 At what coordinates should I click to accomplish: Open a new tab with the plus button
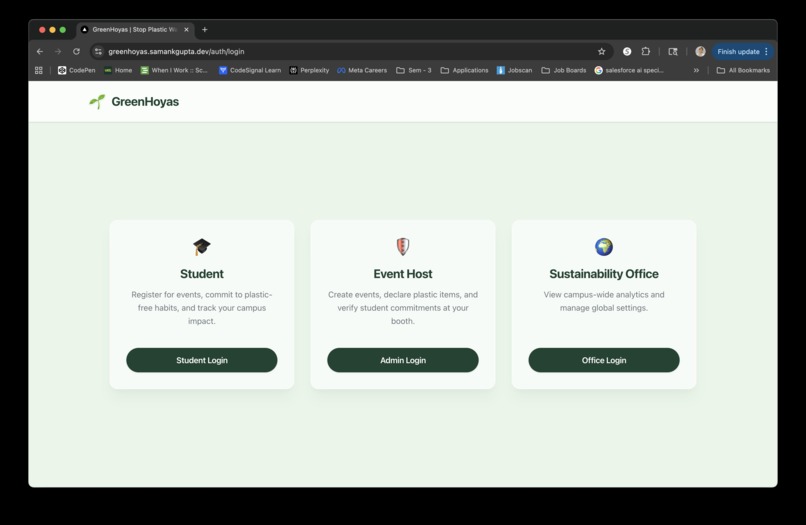tap(205, 30)
